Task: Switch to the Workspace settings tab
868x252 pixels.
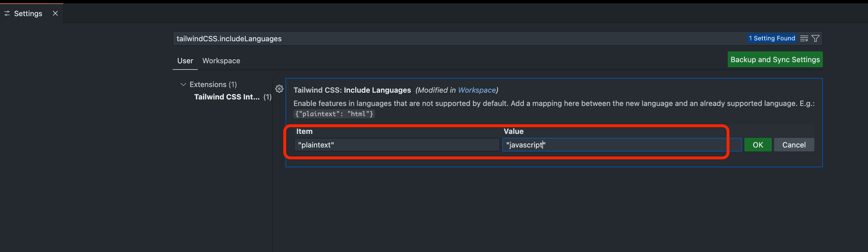Action: [221, 61]
